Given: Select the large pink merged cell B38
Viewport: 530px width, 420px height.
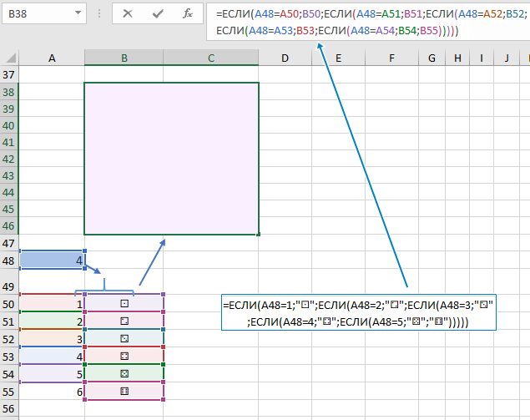Looking at the screenshot, I should click(x=171, y=158).
